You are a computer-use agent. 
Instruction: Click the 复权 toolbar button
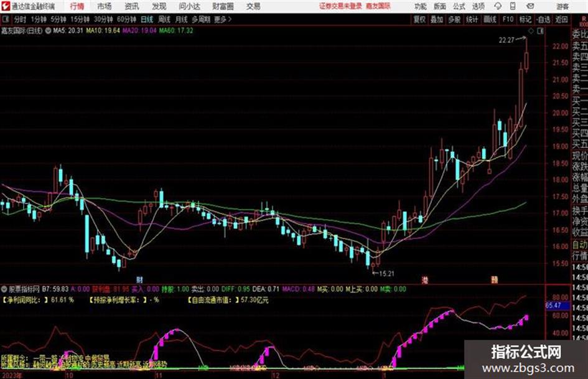tap(419, 19)
